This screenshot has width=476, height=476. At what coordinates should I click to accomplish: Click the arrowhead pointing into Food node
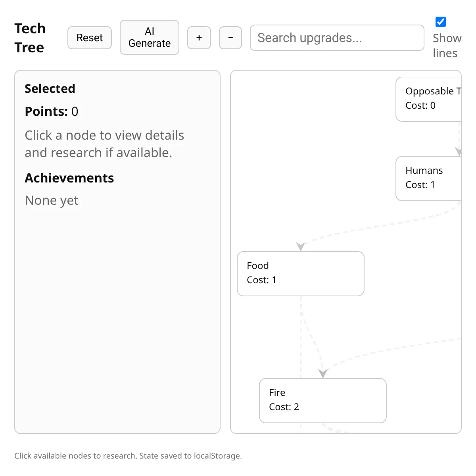[301, 247]
